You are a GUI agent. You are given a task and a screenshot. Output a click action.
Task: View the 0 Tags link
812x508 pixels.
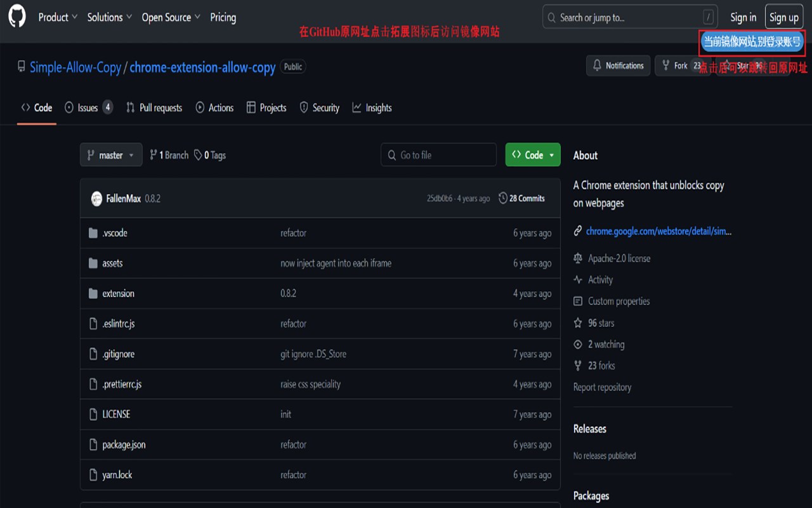210,155
